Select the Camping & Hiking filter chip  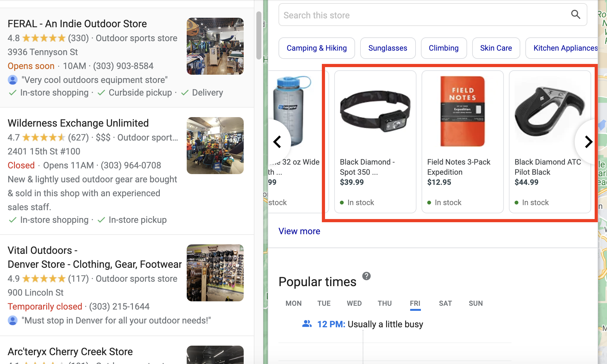pos(316,48)
